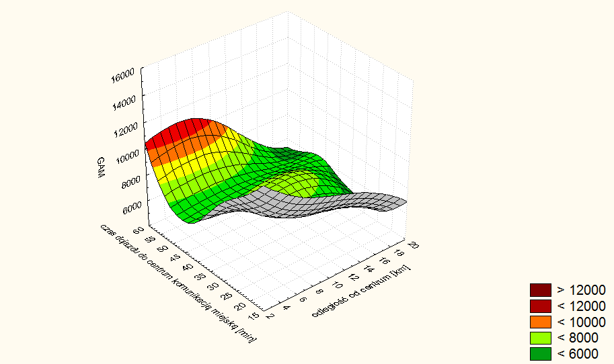Select the '< 6000' legend label text
The image size is (614, 364).
click(x=578, y=354)
